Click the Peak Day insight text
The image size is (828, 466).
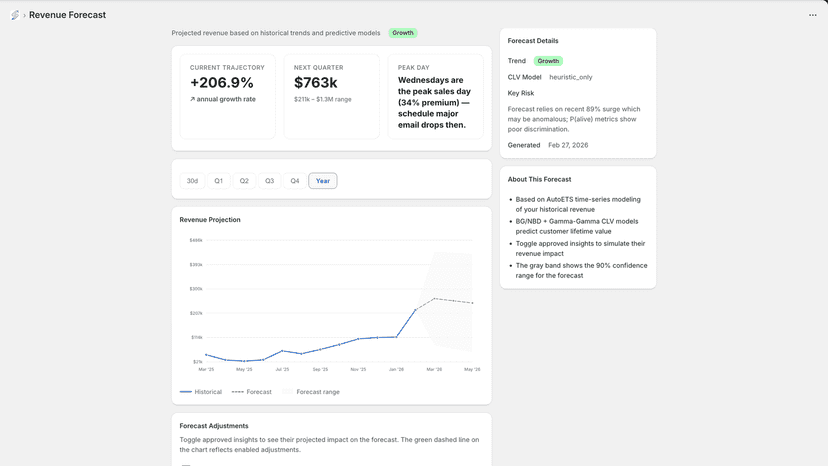(435, 102)
